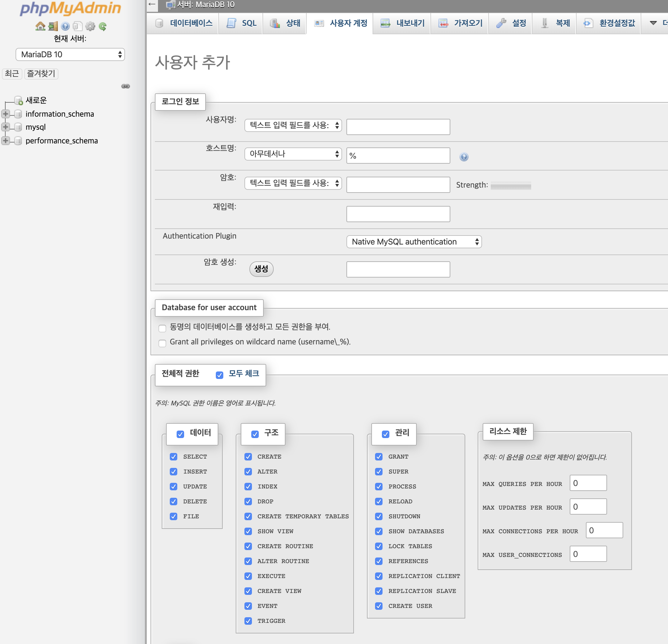Click the back arrow collapse icon at top
Viewport: 668px width, 644px height.
pos(152,4)
